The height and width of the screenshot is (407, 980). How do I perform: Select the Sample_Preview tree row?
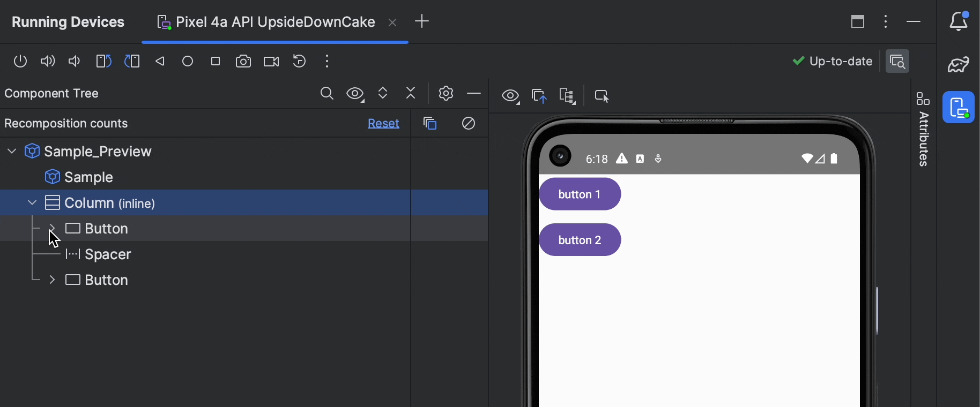coord(205,152)
